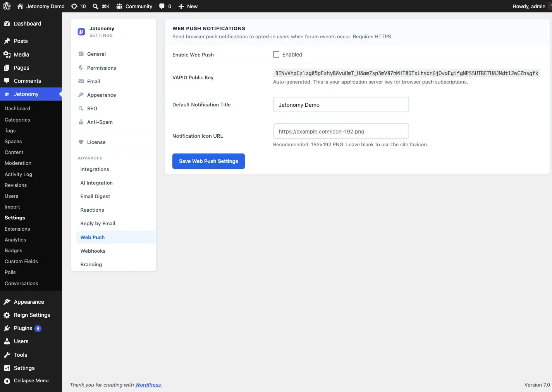Open the comments bubble icon in admin bar
This screenshot has width=552, height=392.
(x=162, y=6)
